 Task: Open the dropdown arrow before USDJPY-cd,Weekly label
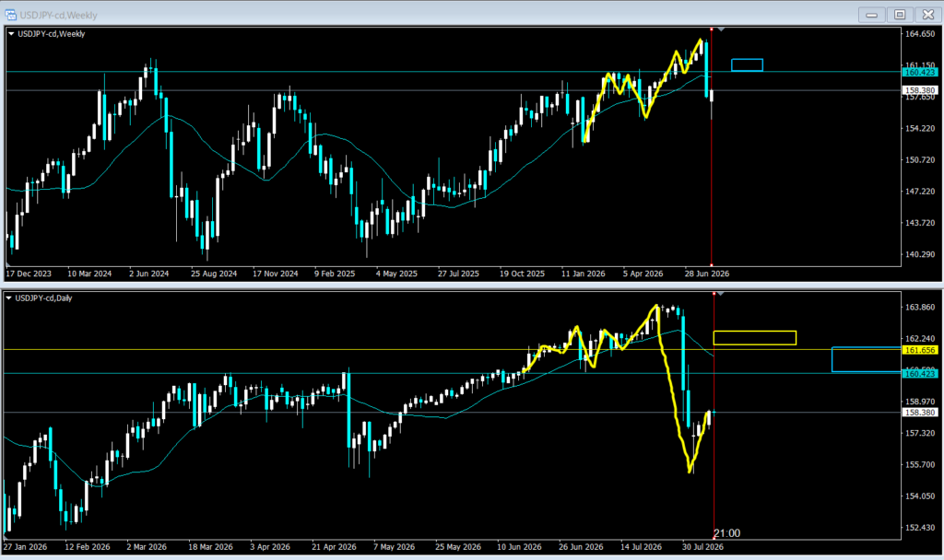(x=11, y=34)
